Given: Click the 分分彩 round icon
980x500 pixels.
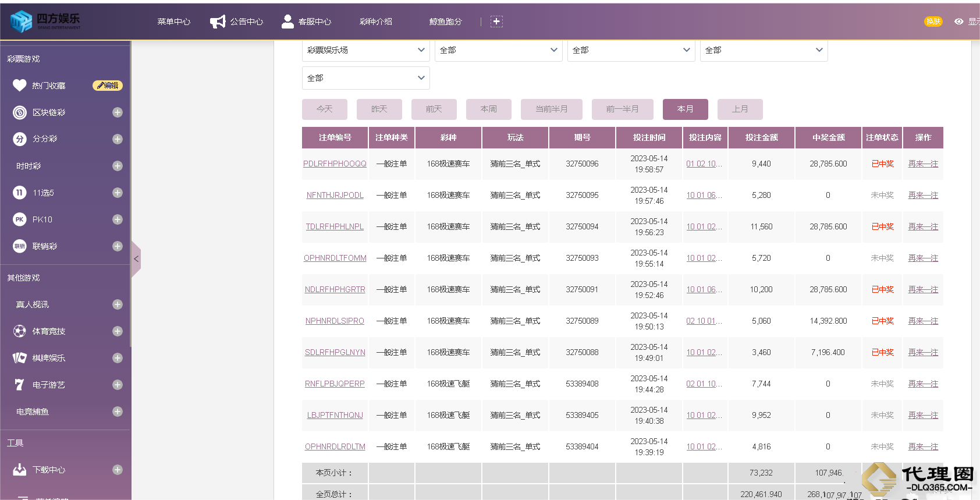Looking at the screenshot, I should coord(20,139).
